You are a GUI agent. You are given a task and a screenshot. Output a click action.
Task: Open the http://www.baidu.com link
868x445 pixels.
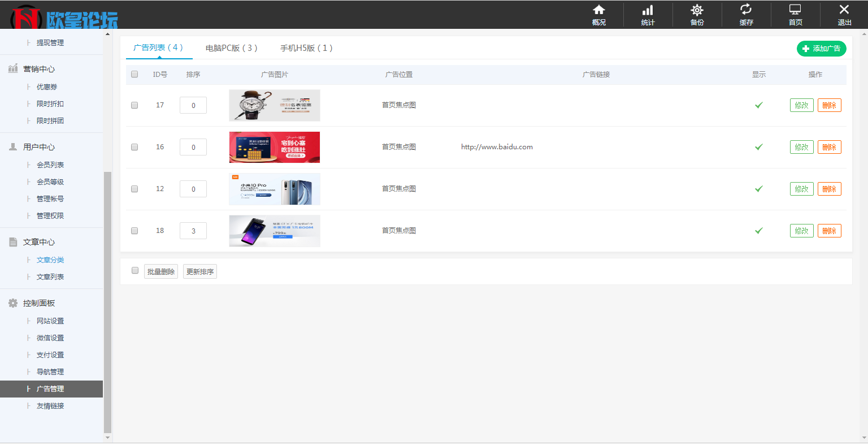point(497,146)
